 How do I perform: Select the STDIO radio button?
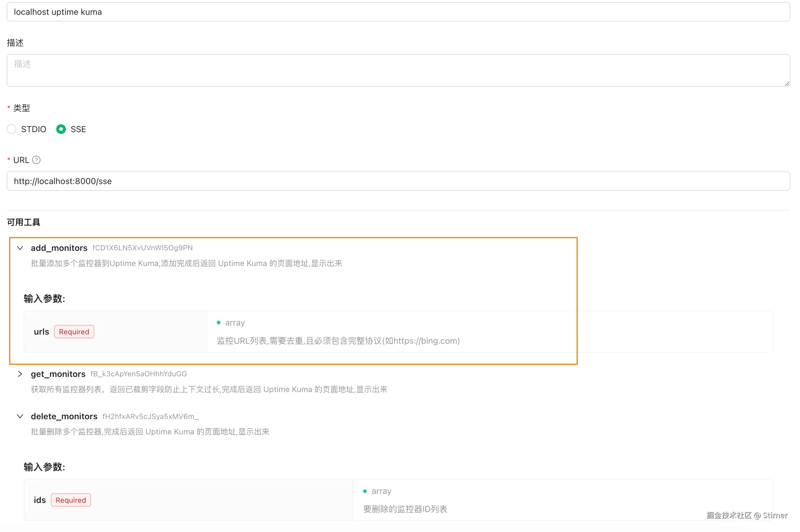[x=11, y=129]
